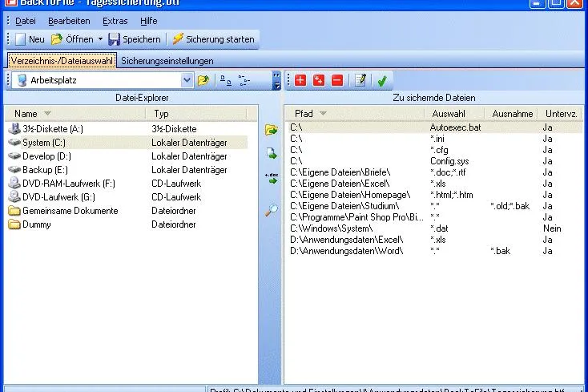588x392 pixels.
Task: Switch to the Sicherungseinstellungen tab
Action: [x=167, y=61]
